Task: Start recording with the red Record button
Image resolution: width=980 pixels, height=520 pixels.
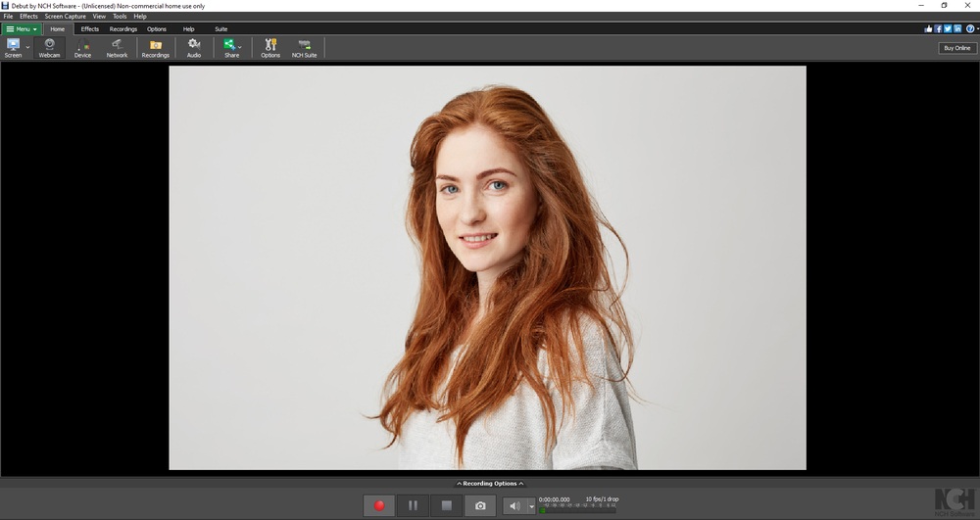Action: pyautogui.click(x=378, y=505)
